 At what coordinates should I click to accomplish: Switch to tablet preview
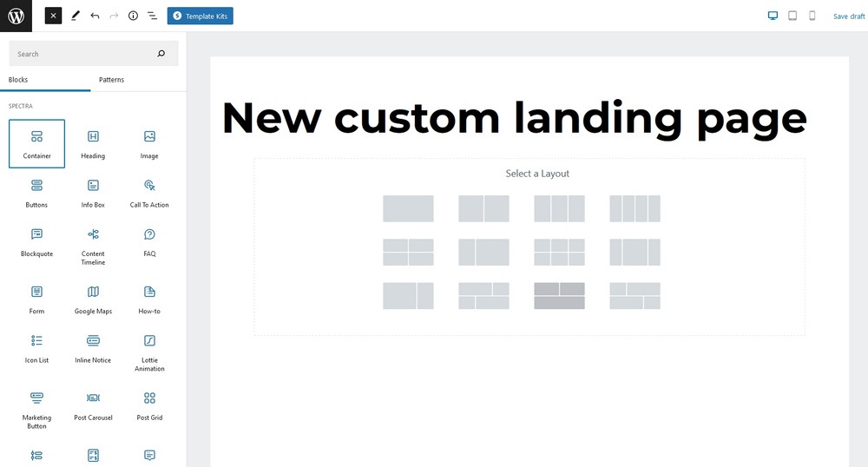pyautogui.click(x=792, y=16)
